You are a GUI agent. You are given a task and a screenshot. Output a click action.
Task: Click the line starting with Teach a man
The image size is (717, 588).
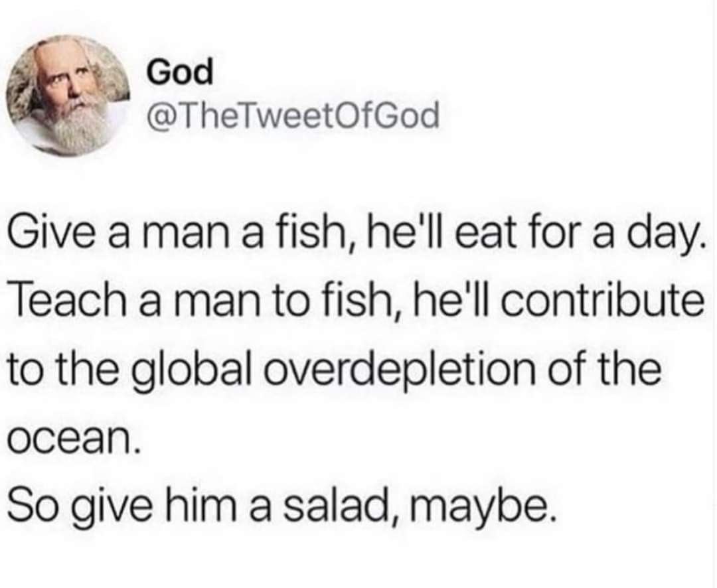tap(356, 303)
